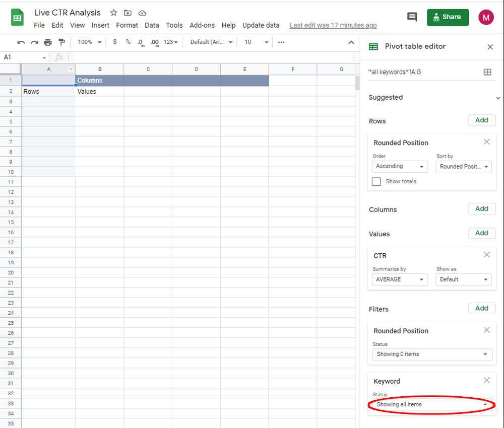The width and height of the screenshot is (504, 428).
Task: Open the Summarize by AVERAGE dropdown
Action: click(400, 279)
